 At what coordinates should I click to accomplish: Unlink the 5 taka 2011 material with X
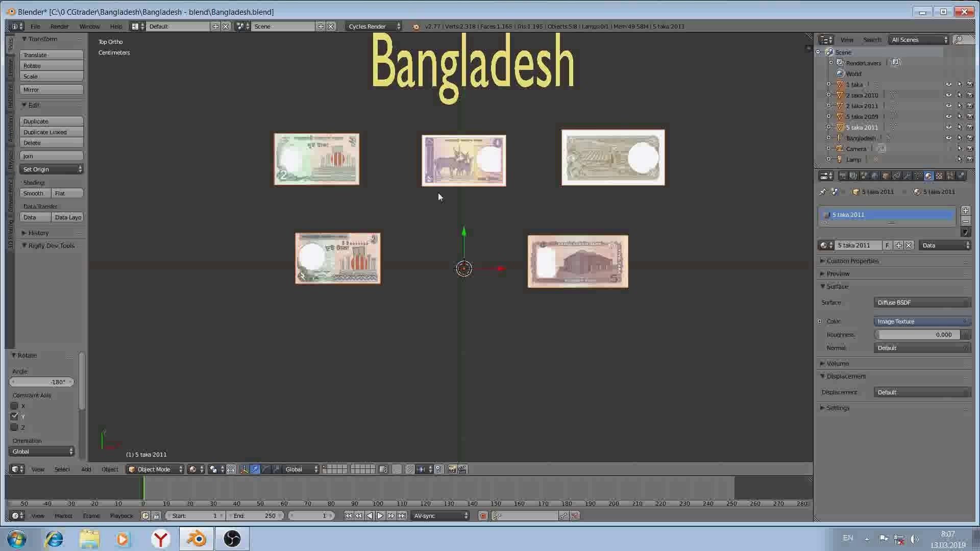point(909,245)
